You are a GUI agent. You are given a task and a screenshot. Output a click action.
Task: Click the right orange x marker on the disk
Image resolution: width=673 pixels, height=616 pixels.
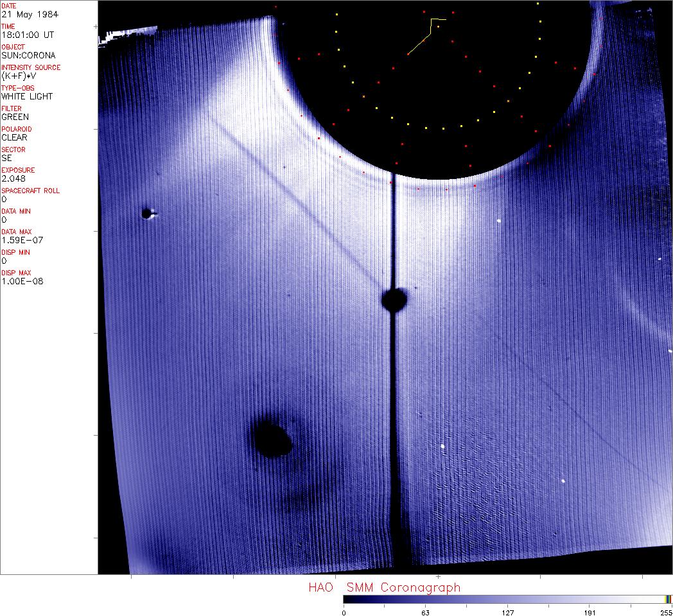508,101
